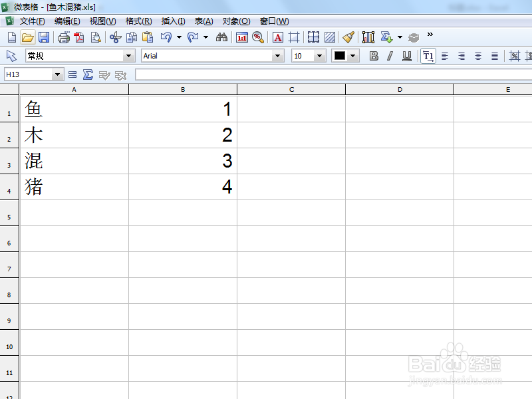This screenshot has height=399, width=532.
Task: Toggle bold formatting
Action: [x=374, y=56]
